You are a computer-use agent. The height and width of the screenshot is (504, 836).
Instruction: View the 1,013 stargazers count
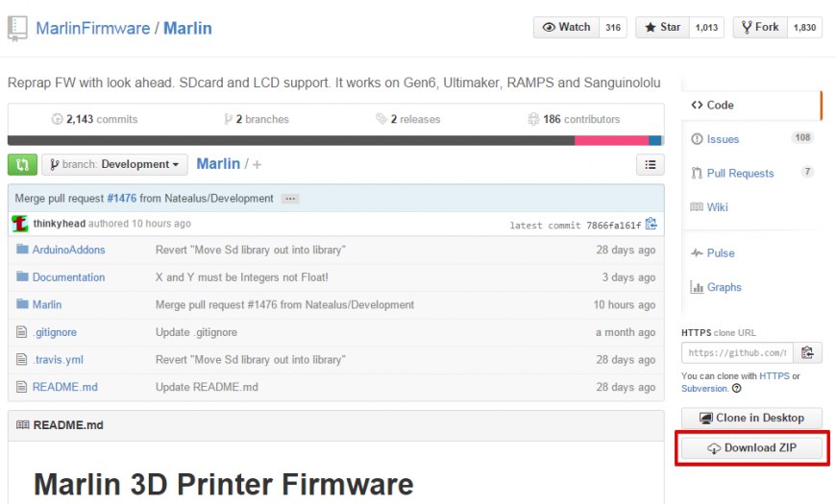tap(706, 27)
